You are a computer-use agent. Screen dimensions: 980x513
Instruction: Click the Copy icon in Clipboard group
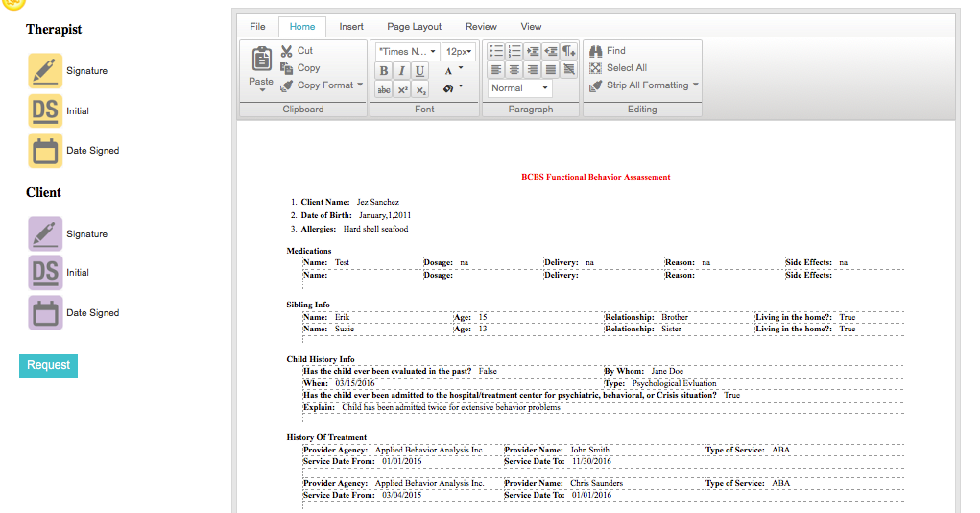click(287, 68)
